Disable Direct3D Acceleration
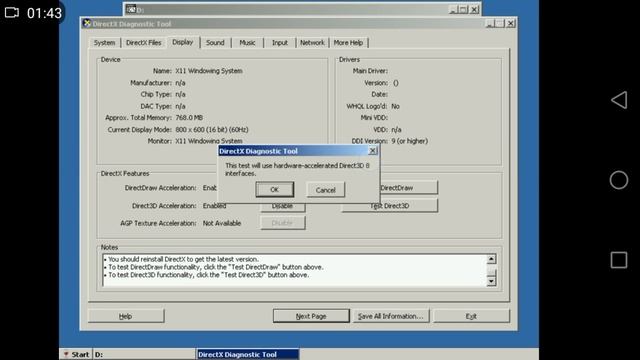 282,207
